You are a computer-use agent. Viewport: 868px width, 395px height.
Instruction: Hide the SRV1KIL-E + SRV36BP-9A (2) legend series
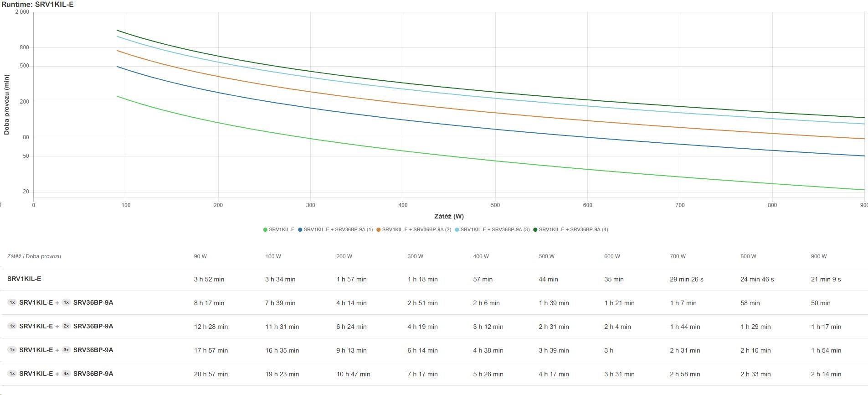(416, 229)
